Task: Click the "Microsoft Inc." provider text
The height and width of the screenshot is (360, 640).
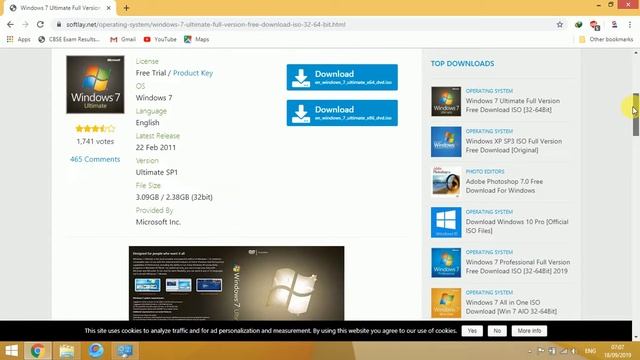Action: tap(158, 222)
